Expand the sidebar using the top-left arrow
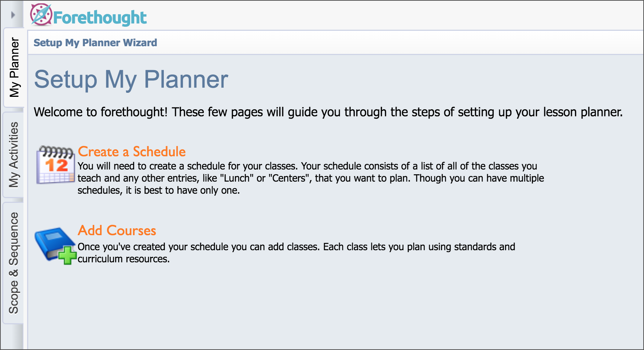The height and width of the screenshot is (350, 644). pyautogui.click(x=13, y=15)
